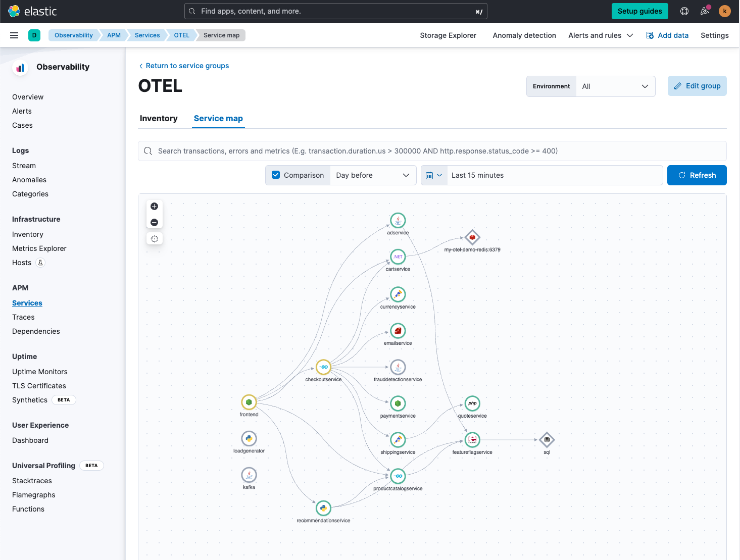
Task: Open the sql database node
Action: click(x=547, y=440)
